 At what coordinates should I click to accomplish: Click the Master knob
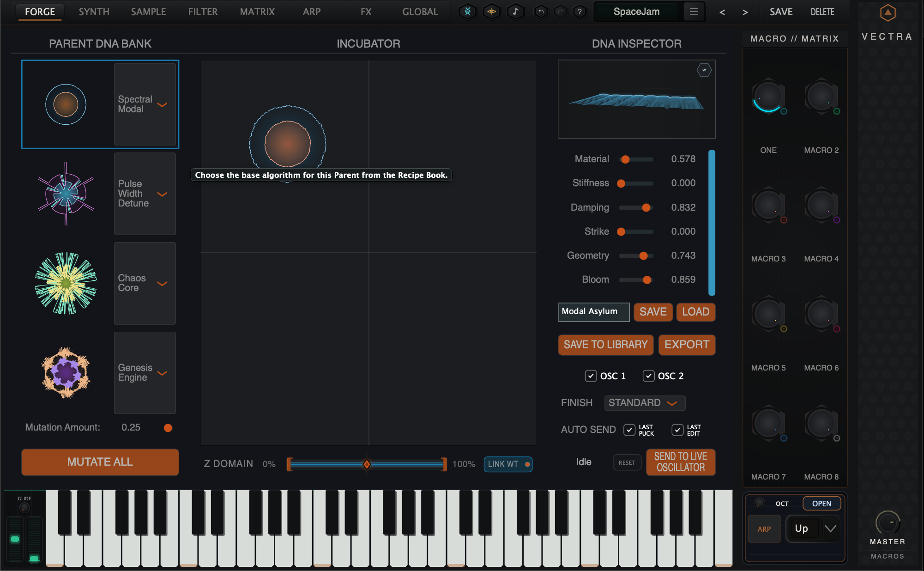point(887,523)
